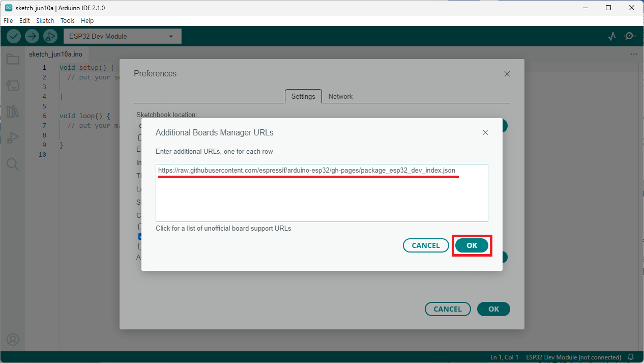Click the Preferences dialog CANCEL button
The image size is (644, 363).
click(x=448, y=309)
